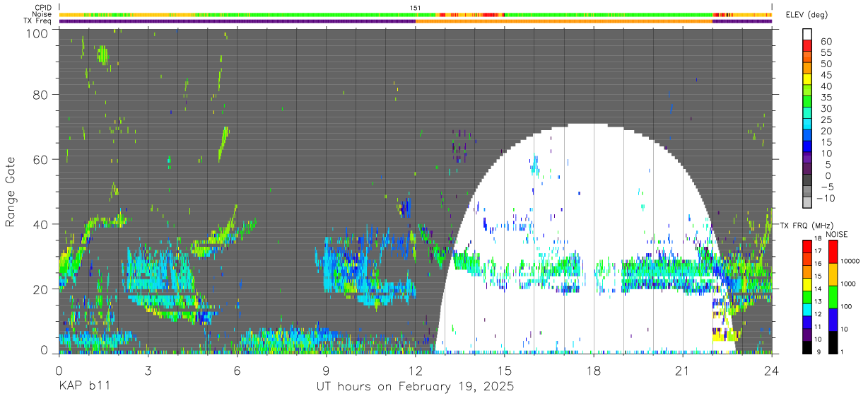Click the x-axis tick label '18'
Screen dimensions: 868x401
point(593,371)
